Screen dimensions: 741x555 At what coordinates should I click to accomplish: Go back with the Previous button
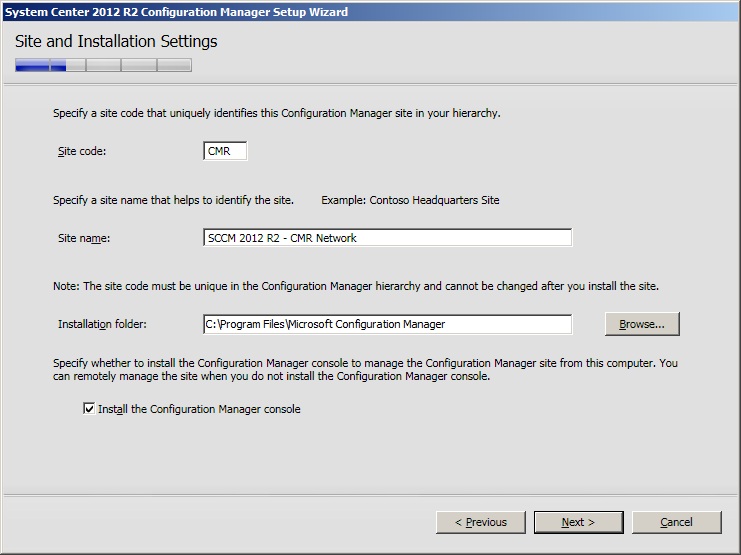pos(480,522)
